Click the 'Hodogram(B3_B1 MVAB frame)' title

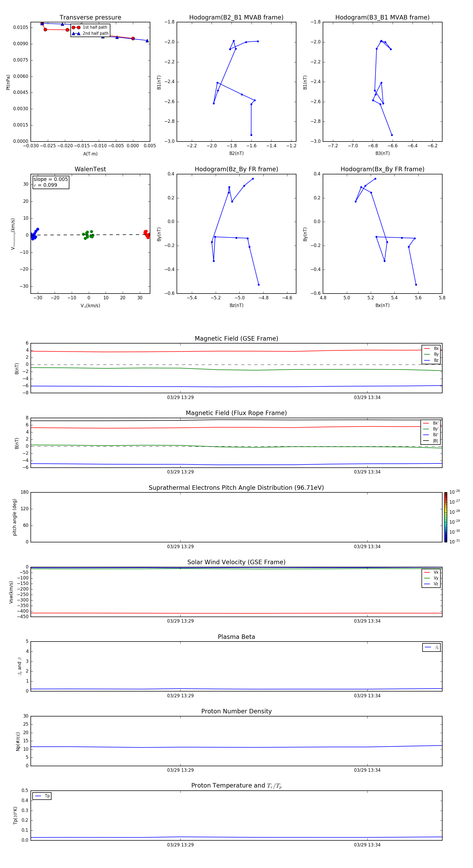pyautogui.click(x=382, y=18)
